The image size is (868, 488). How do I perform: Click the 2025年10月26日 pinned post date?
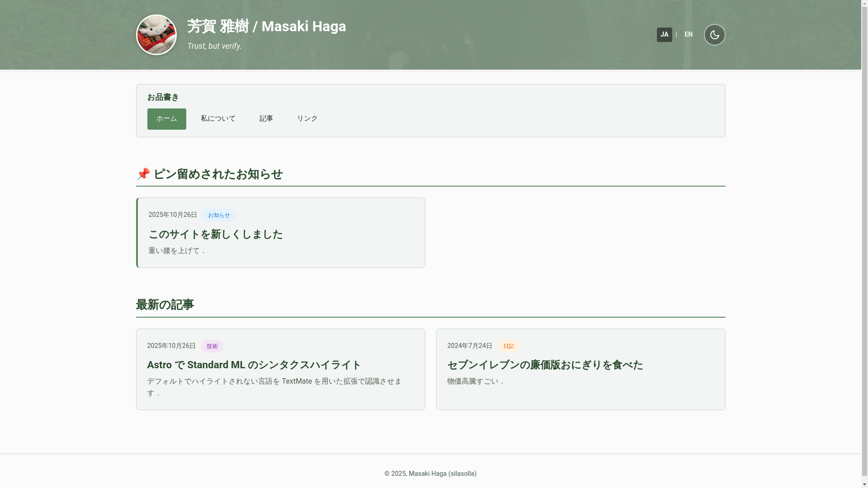point(173,215)
